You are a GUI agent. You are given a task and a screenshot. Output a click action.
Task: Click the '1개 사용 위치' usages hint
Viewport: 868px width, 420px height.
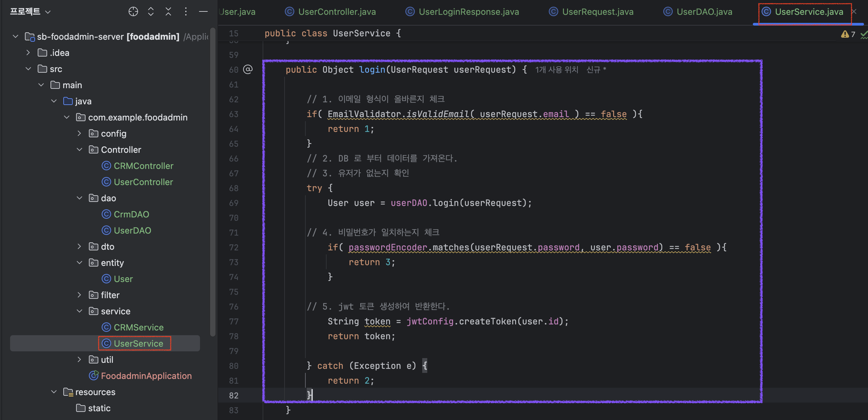(x=557, y=70)
